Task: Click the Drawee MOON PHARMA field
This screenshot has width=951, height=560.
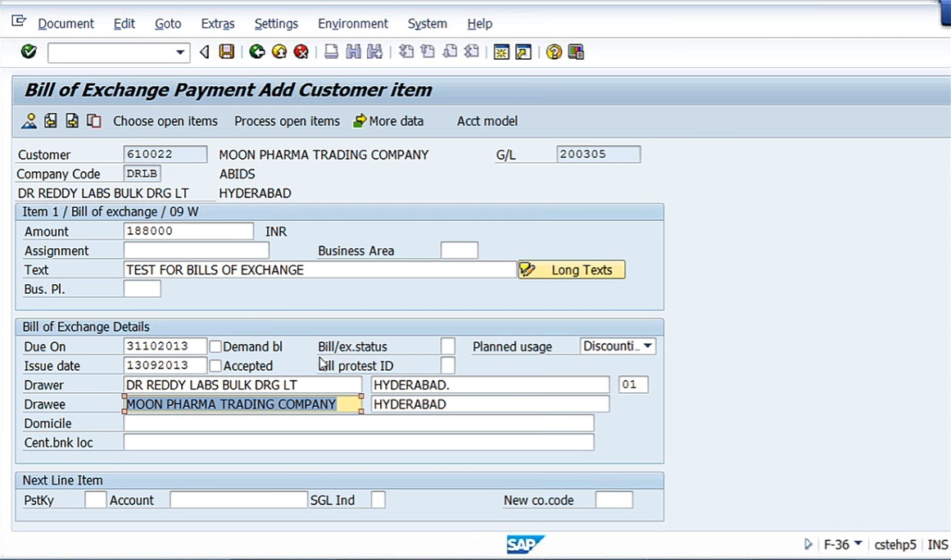Action: click(242, 404)
